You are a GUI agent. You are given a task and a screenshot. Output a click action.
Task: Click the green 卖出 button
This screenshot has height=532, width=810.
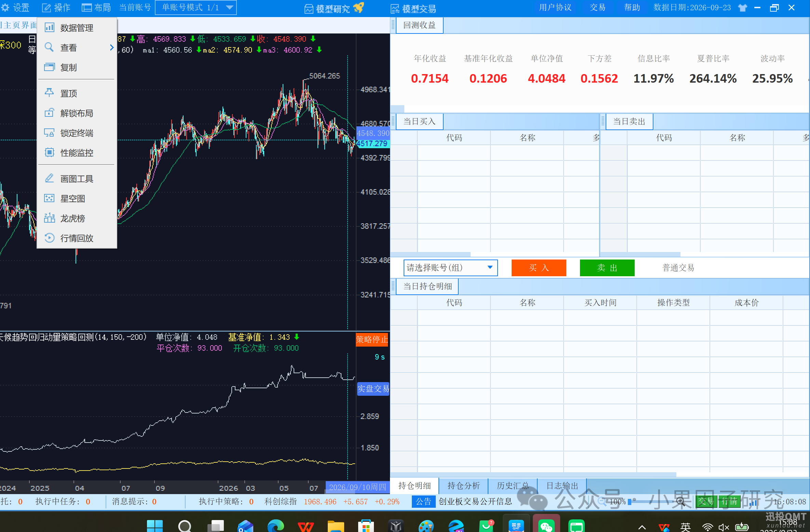tap(607, 268)
